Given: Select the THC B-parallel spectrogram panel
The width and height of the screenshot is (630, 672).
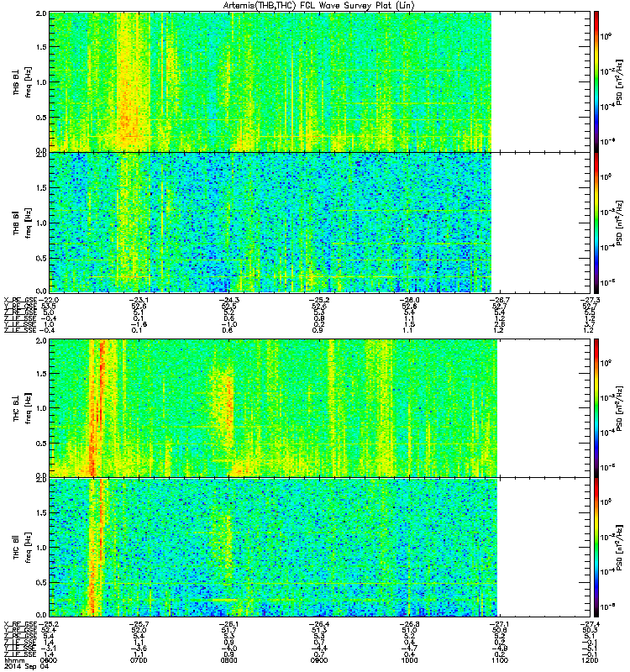Looking at the screenshot, I should tap(320, 548).
